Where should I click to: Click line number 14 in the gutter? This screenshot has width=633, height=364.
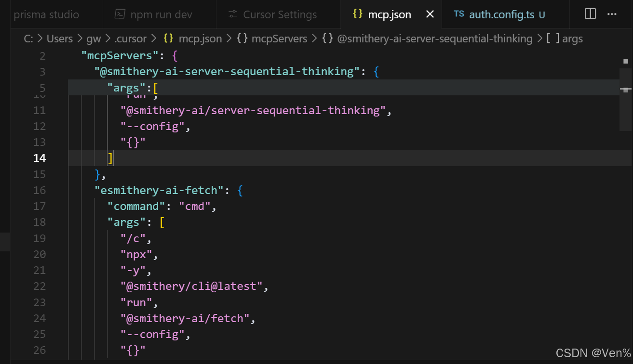[x=40, y=158]
